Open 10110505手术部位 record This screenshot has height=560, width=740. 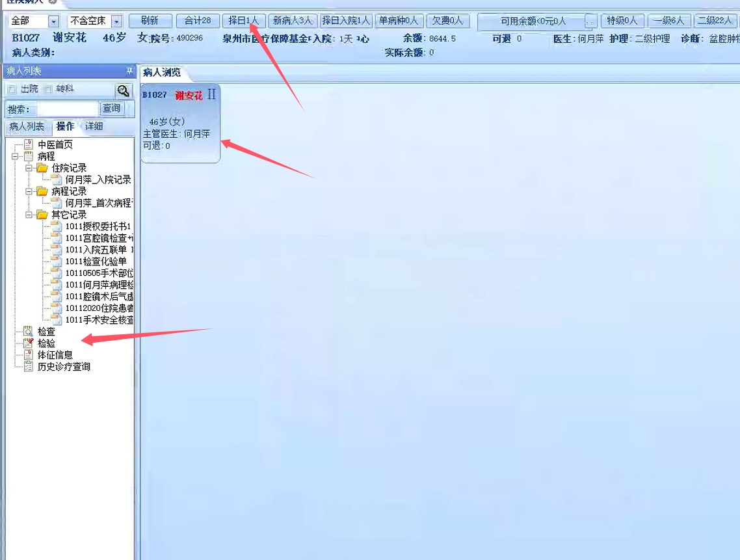click(99, 273)
